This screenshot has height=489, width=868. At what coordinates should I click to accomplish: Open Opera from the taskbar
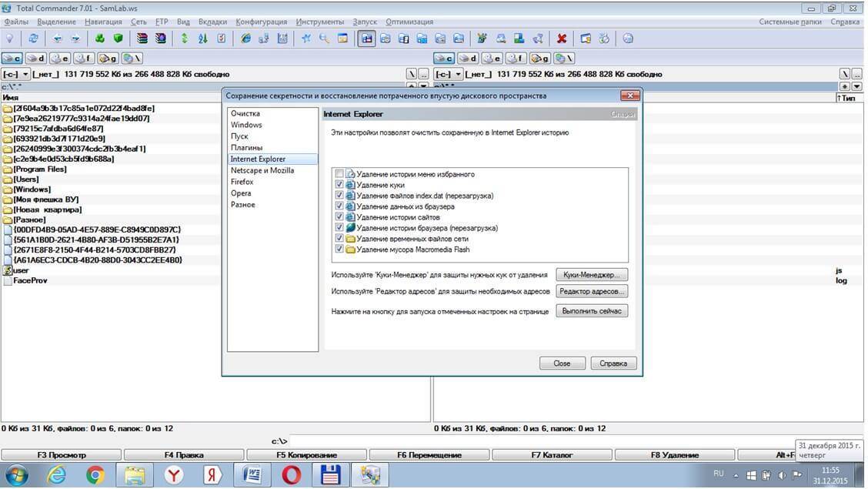[x=291, y=475]
